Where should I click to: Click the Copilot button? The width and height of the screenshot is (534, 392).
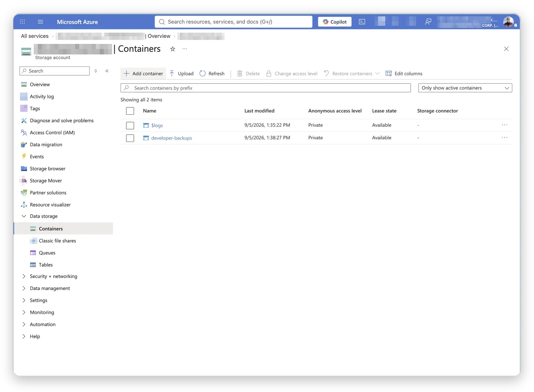tap(335, 22)
